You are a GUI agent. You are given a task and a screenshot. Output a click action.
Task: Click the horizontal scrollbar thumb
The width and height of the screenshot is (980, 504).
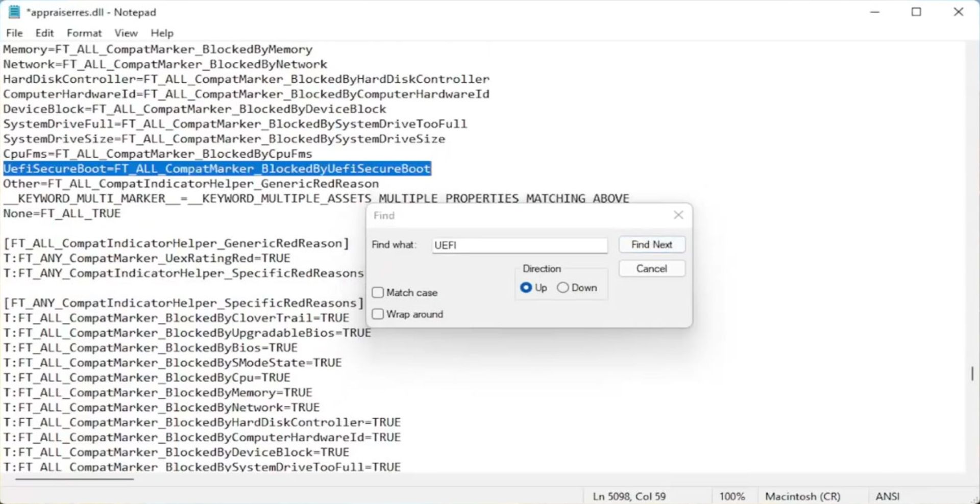click(x=75, y=479)
